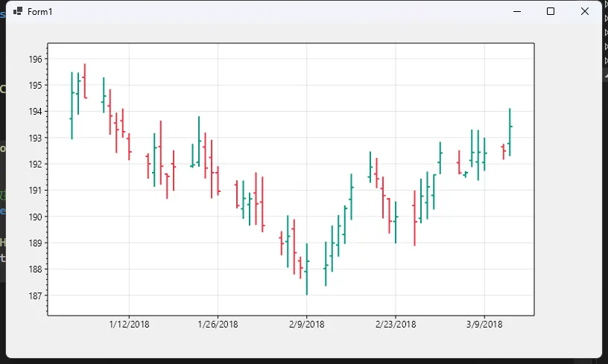
Task: Click the 1/12/2018 date axis label
Action: tap(129, 325)
